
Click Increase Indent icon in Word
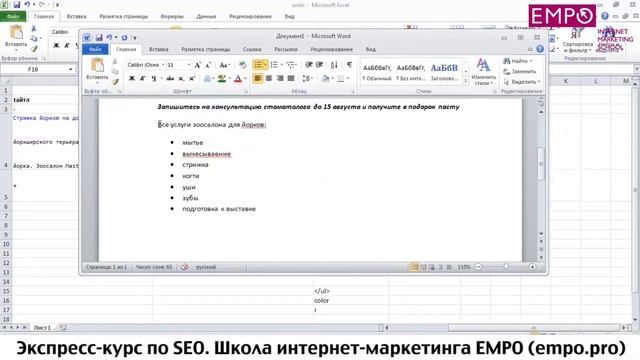(320, 65)
